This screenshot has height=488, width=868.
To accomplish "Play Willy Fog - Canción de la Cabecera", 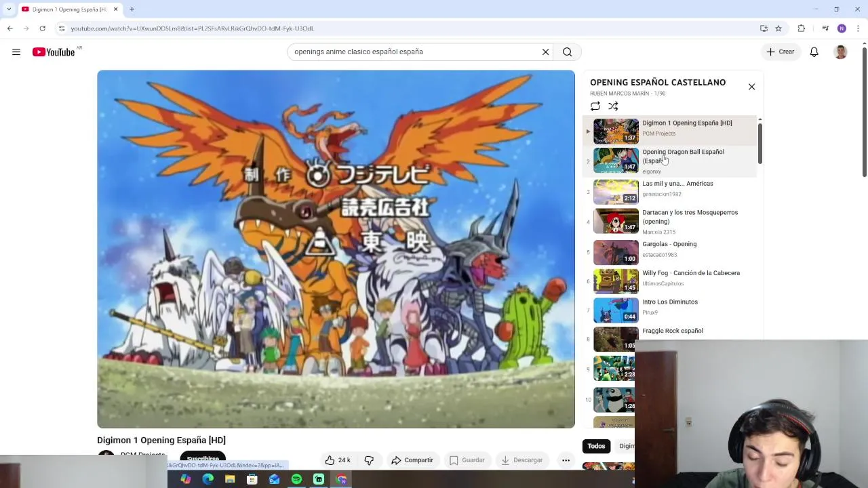I will pyautogui.click(x=670, y=281).
